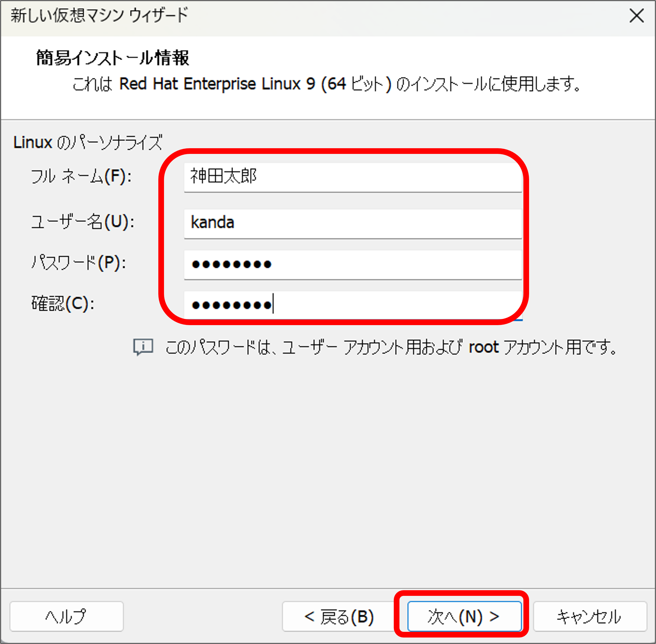This screenshot has height=644, width=656.
Task: Click the bold Red Hat Enterprise Linux 9 text
Action: coord(217,84)
